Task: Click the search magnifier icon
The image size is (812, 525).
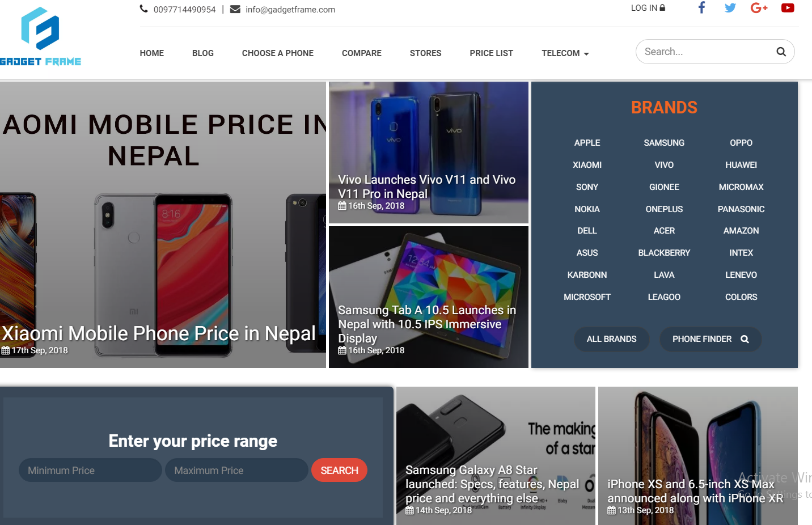Action: pyautogui.click(x=781, y=52)
